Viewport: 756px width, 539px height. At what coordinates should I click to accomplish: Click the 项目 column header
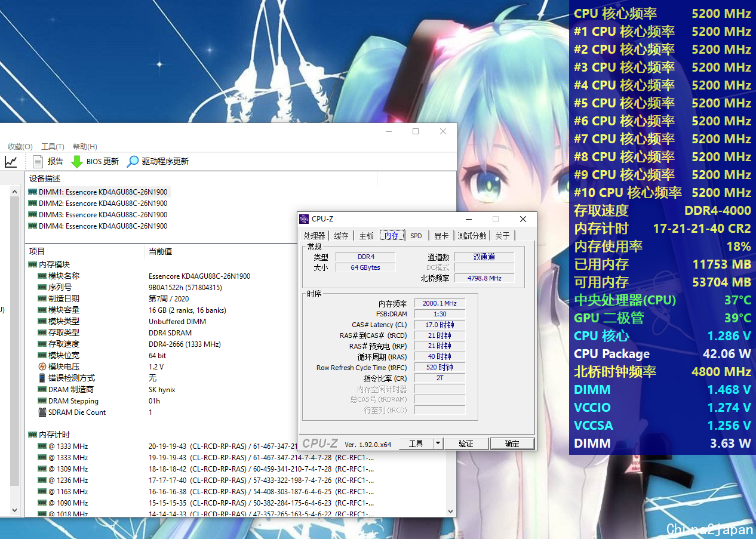[x=37, y=251]
